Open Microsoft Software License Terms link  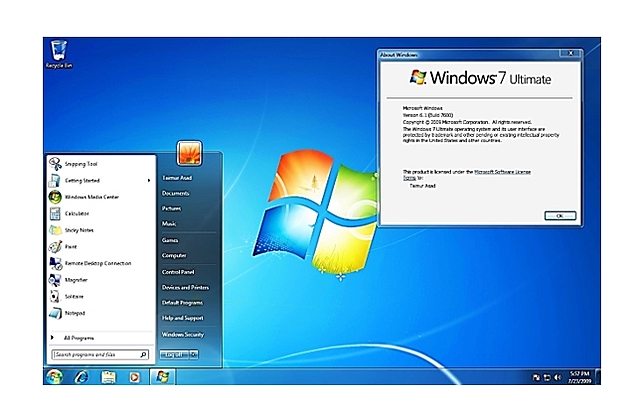click(x=502, y=172)
